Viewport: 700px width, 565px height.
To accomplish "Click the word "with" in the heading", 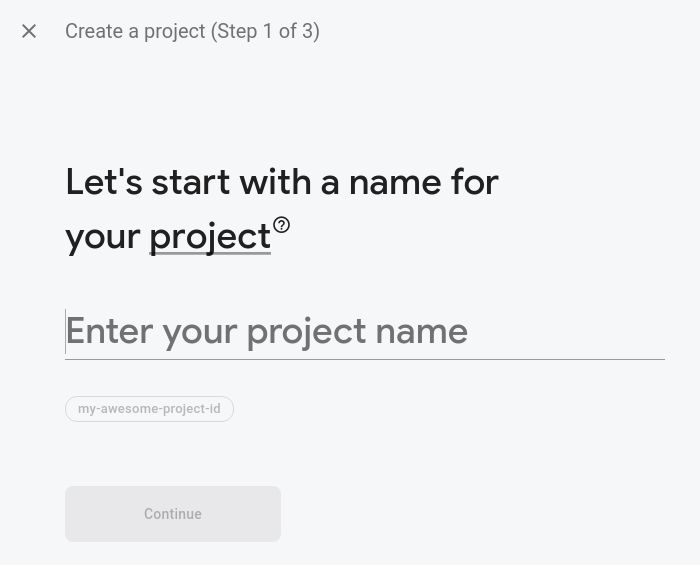I will (275, 183).
